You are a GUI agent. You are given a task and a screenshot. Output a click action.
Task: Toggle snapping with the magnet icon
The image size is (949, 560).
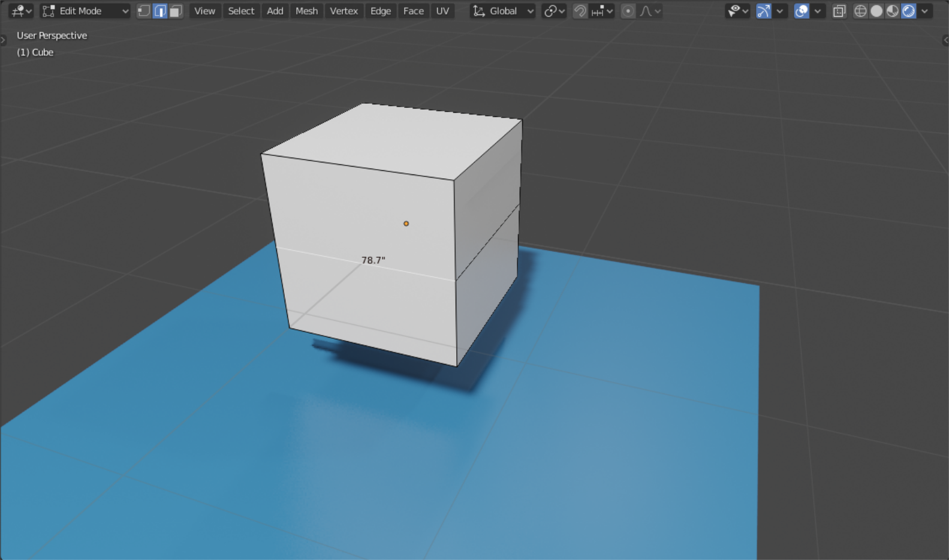(x=580, y=11)
